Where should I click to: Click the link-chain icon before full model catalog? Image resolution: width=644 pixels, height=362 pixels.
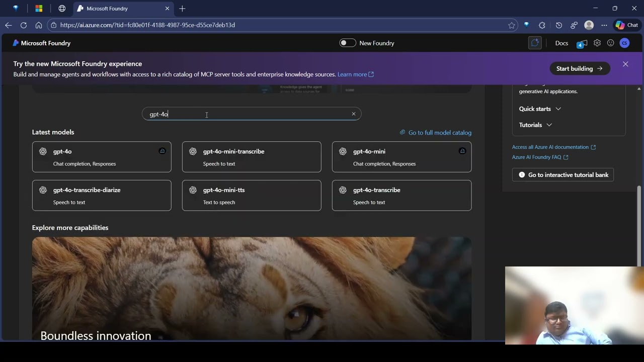[x=403, y=132]
